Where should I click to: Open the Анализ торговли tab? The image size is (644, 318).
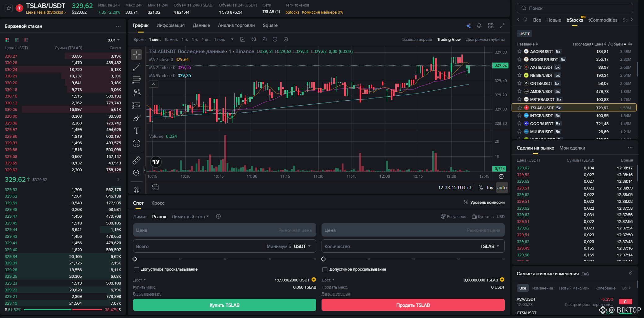(x=236, y=25)
